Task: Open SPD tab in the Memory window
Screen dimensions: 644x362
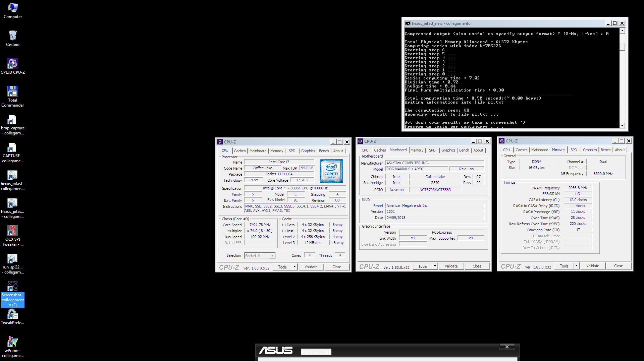Action: coord(574,150)
